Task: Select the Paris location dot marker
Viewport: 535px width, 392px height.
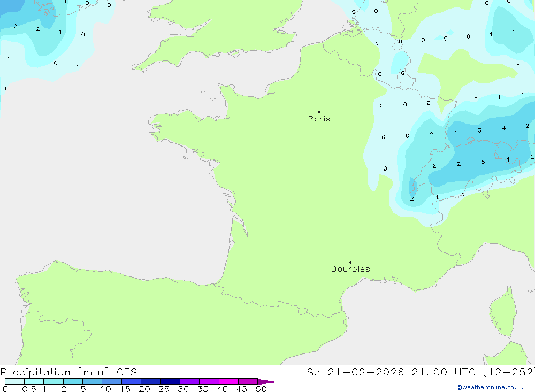Action: [319, 112]
